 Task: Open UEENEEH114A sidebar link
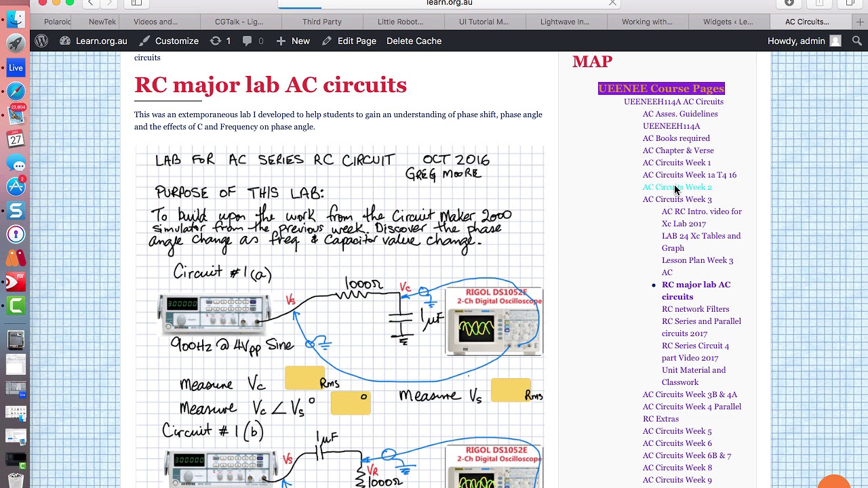pos(671,126)
